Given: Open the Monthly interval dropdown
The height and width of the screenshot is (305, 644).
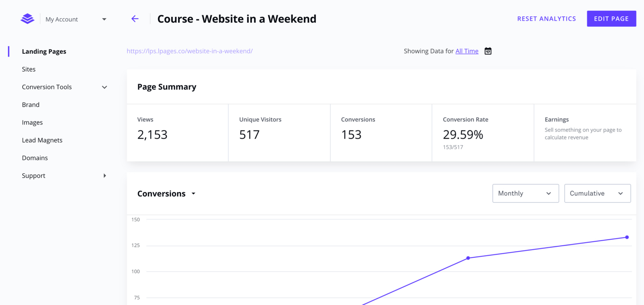Looking at the screenshot, I should 525,193.
